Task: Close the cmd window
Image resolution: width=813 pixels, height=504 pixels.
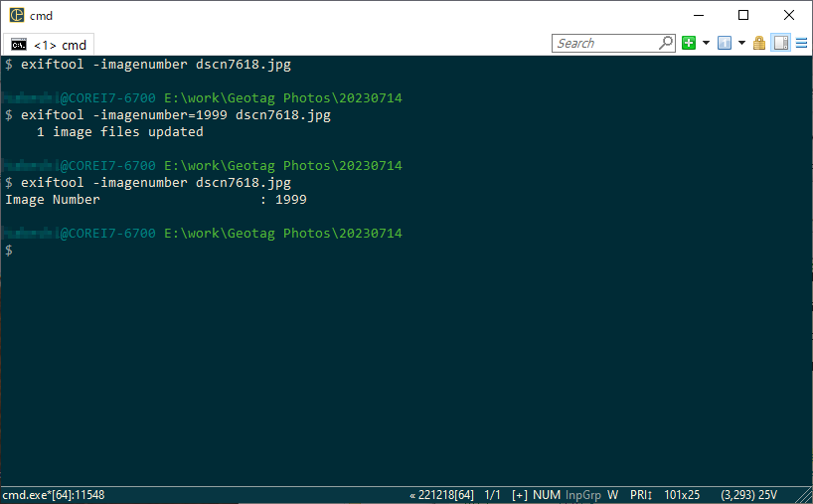Action: coord(788,15)
